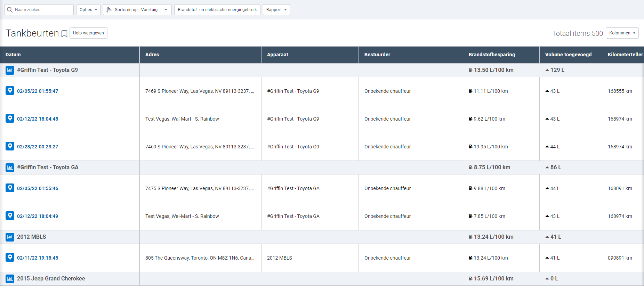Click map pin icon for 02/12/22 18:04:49

point(10,216)
